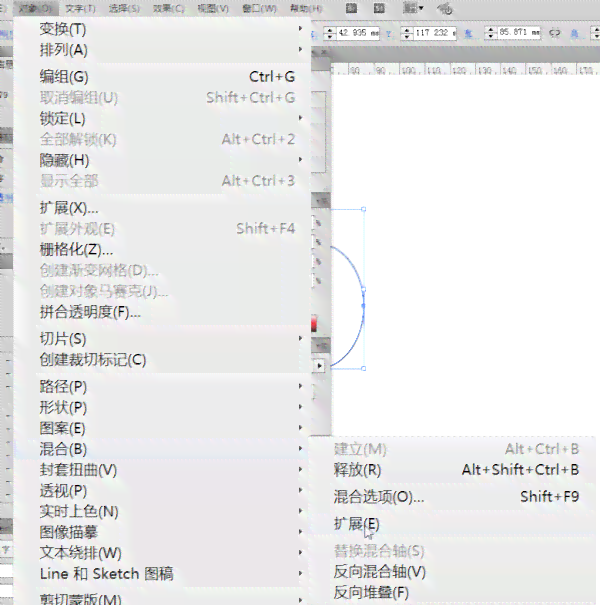Click the X value field 42.935
This screenshot has height=605, width=600.
click(x=358, y=33)
